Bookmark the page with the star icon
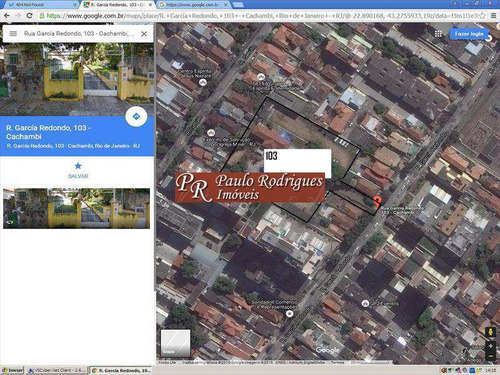Viewport: 500px width, 375px height. coord(482,16)
